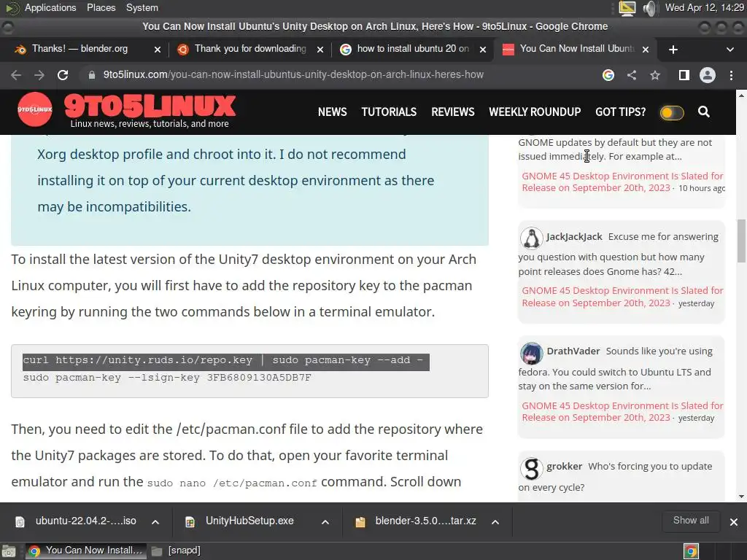Click the volume speaker icon in panel
The image size is (747, 560).
[x=649, y=8]
